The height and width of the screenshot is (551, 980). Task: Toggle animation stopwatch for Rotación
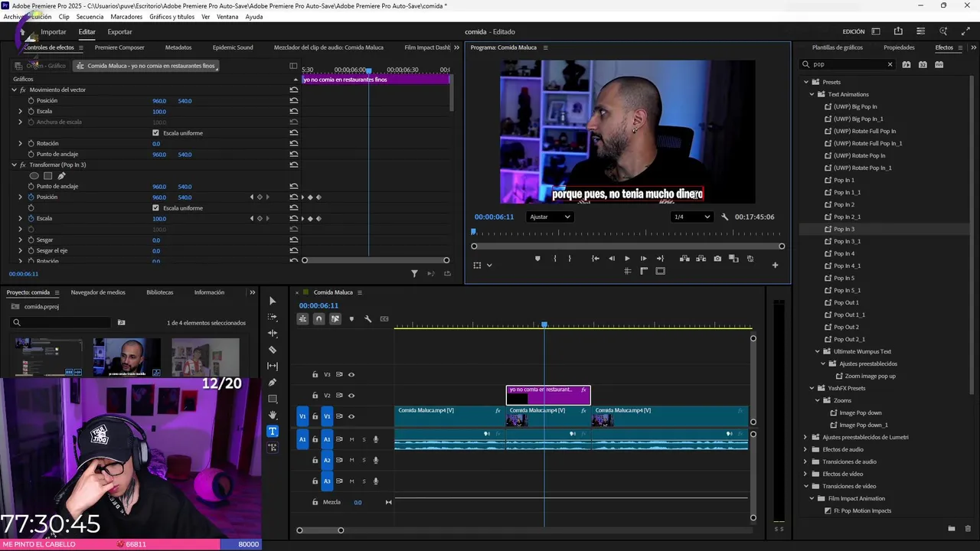[x=31, y=143]
